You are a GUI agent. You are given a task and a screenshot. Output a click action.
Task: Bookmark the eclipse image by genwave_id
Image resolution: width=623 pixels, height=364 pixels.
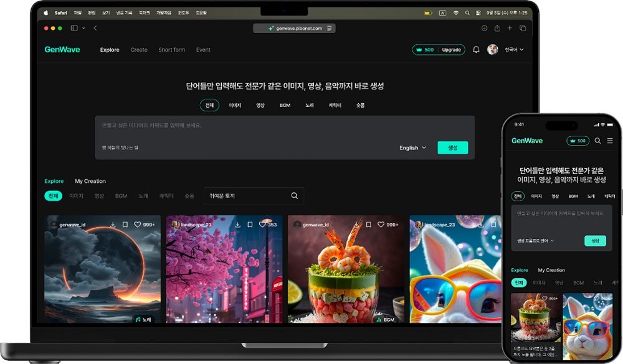(125, 225)
